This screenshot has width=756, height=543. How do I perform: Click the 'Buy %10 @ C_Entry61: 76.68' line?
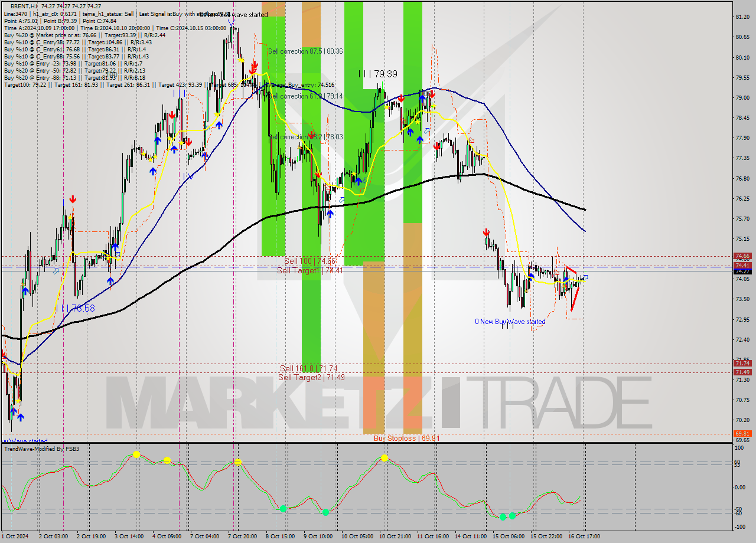(76, 49)
